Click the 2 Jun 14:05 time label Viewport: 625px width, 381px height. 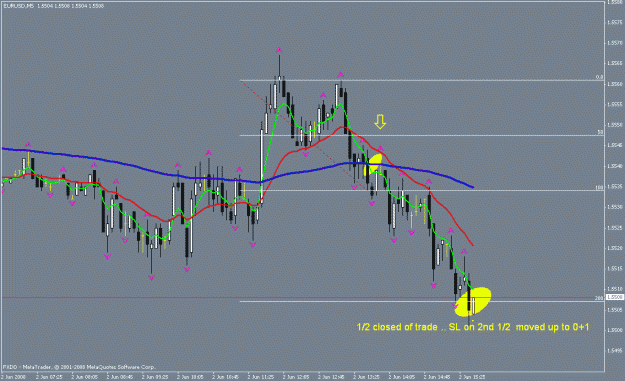[402, 377]
